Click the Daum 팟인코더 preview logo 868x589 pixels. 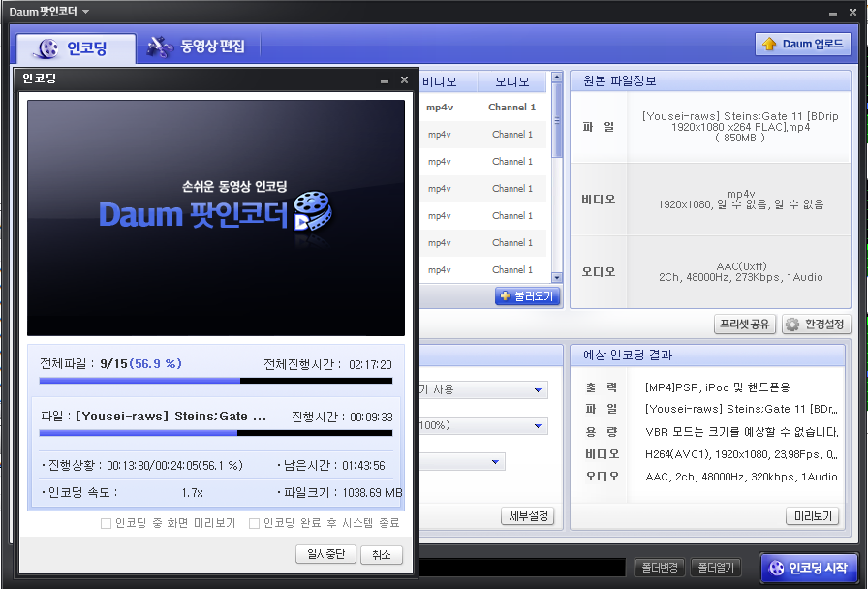click(x=216, y=213)
